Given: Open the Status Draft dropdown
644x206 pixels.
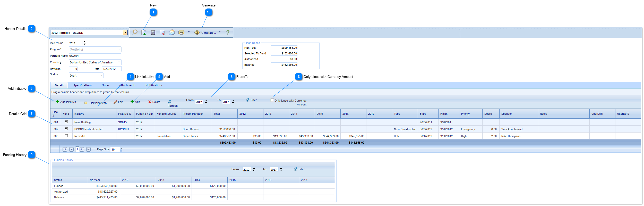Looking at the screenshot, I should [101, 75].
